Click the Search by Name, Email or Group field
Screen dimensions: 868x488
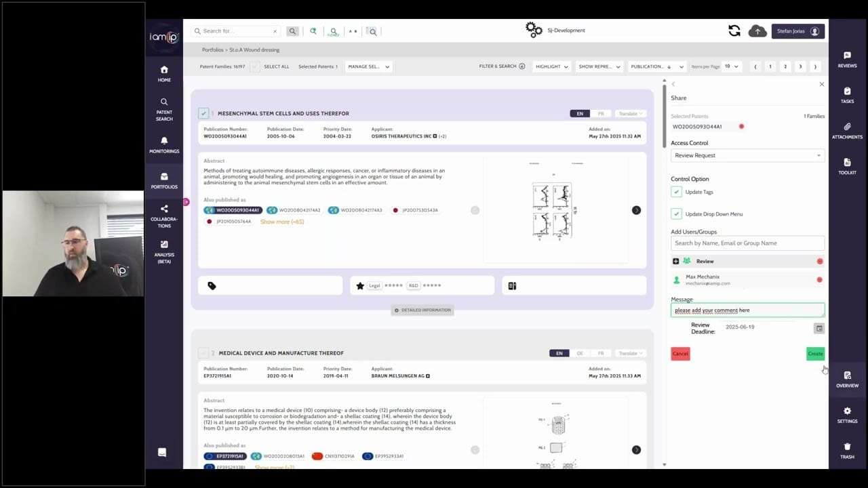point(747,243)
